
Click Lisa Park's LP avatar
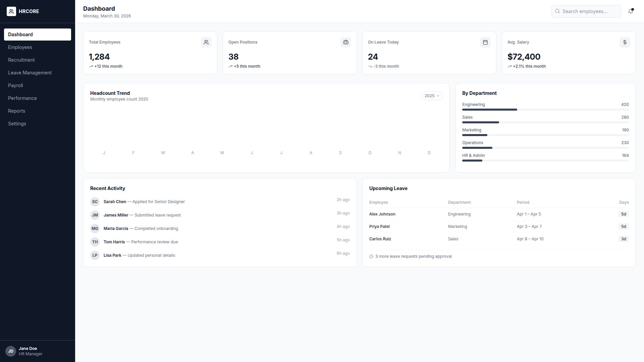pos(95,255)
